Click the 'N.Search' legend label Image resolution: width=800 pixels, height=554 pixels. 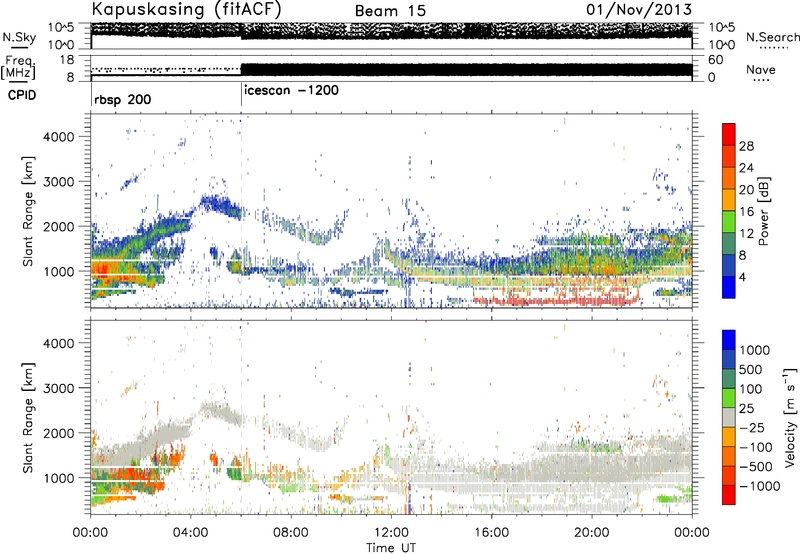coord(772,37)
